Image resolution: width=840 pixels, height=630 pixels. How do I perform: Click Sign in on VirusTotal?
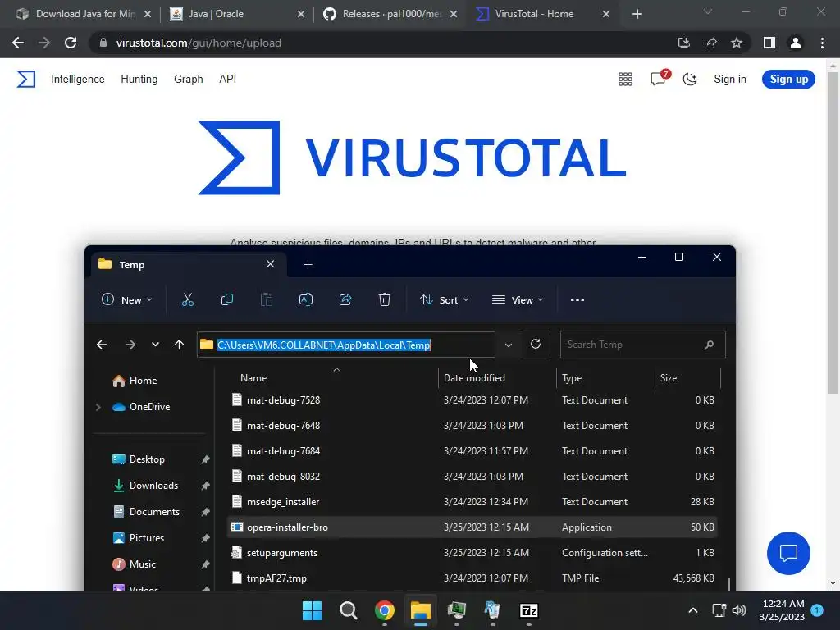click(x=729, y=80)
